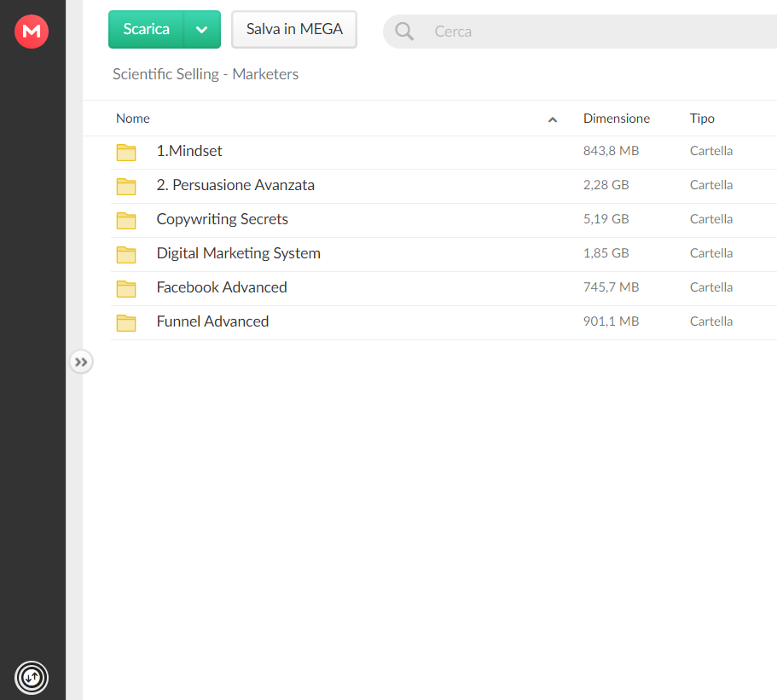Sort by the Nome column header

(x=133, y=119)
